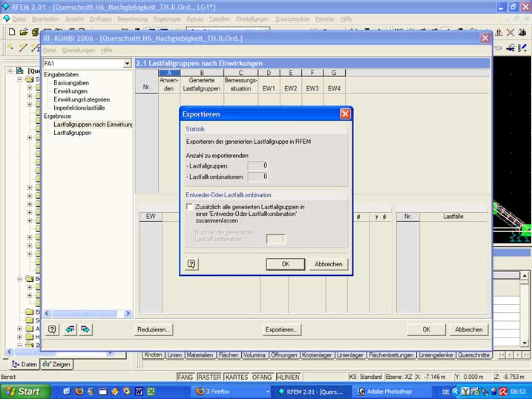Open Einstellungen menu in RF-KOMBI window

click(x=79, y=50)
